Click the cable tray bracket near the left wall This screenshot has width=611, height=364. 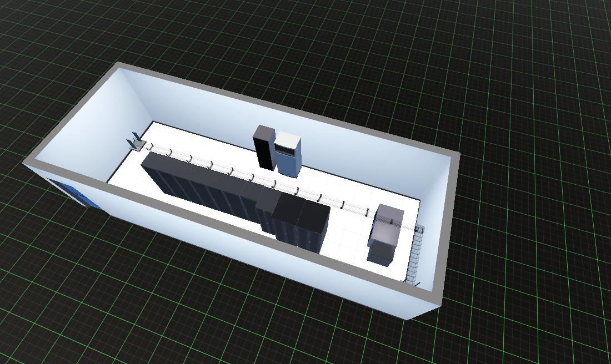pyautogui.click(x=136, y=142)
